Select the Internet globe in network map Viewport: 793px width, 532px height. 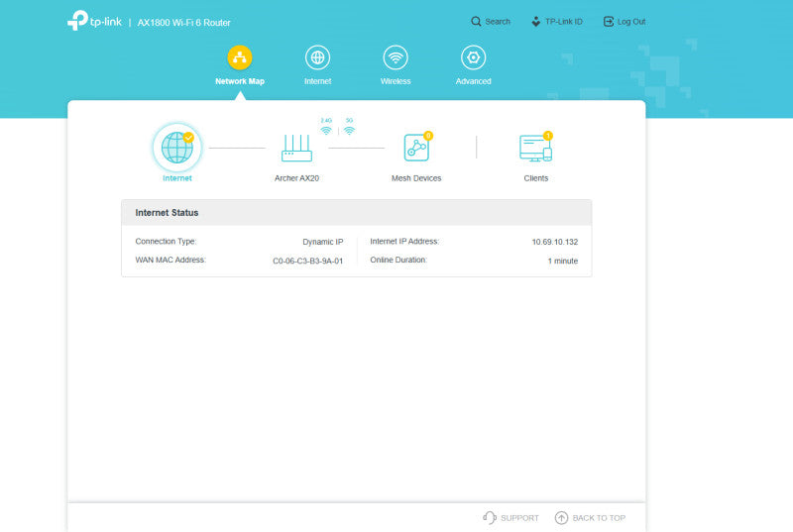177,148
